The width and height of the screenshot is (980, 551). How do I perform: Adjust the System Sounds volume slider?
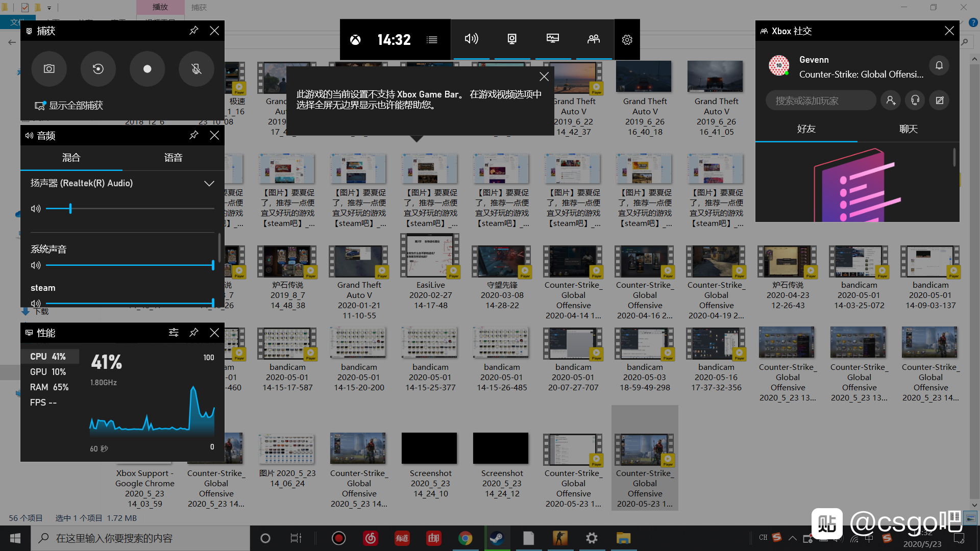(x=130, y=265)
